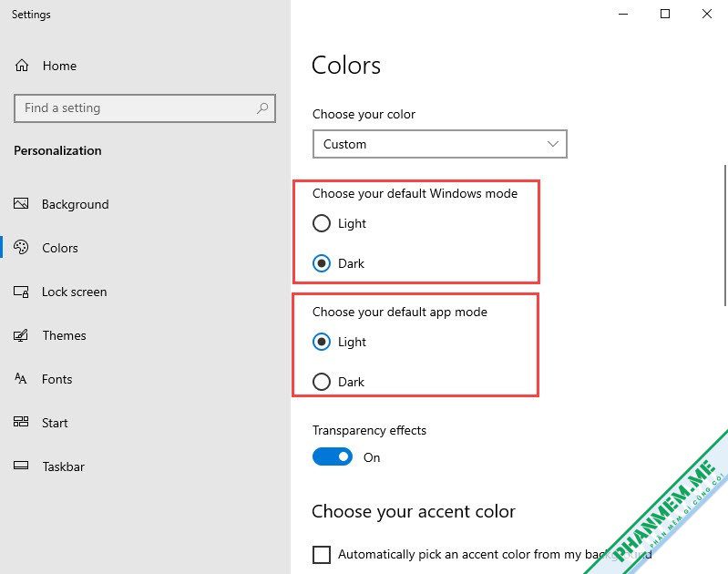Go to Themes settings
728x574 pixels.
pyautogui.click(x=64, y=335)
